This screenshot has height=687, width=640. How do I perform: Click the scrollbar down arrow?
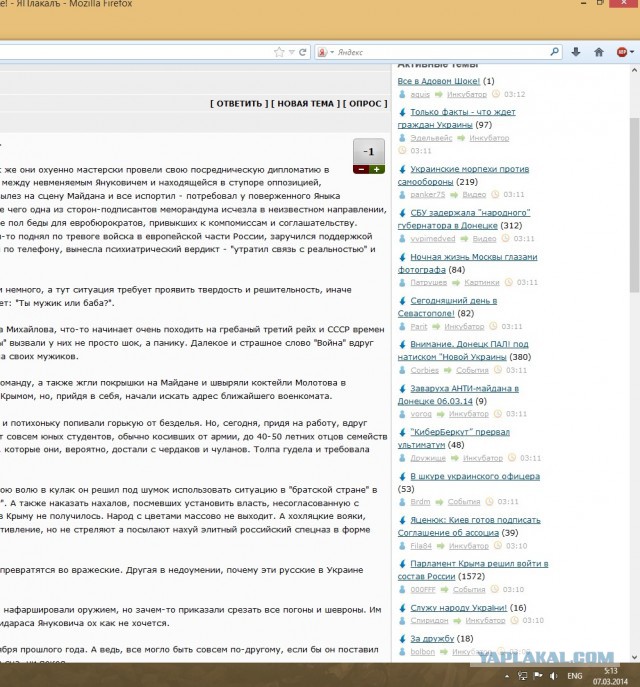click(x=634, y=657)
